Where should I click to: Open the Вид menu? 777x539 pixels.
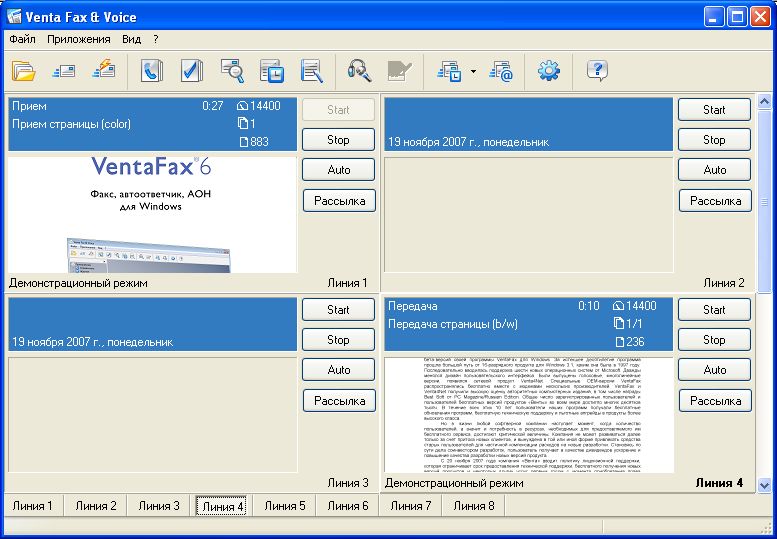132,39
